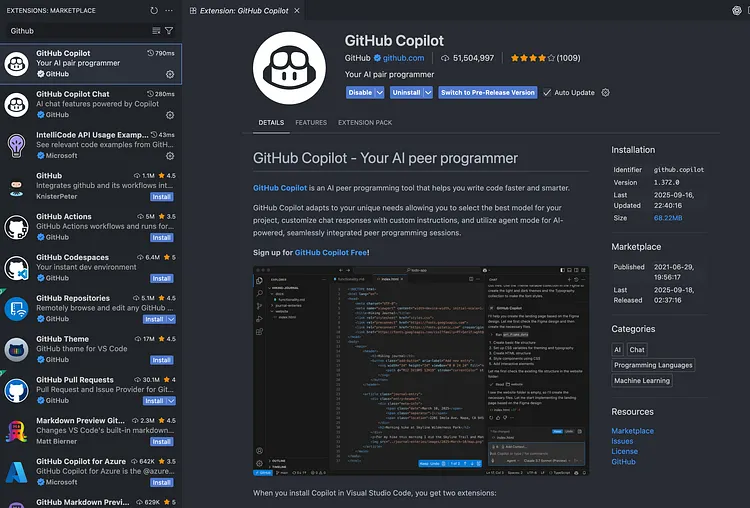Image resolution: width=750 pixels, height=508 pixels.
Task: Open the Marketplace resource link
Action: click(x=632, y=431)
